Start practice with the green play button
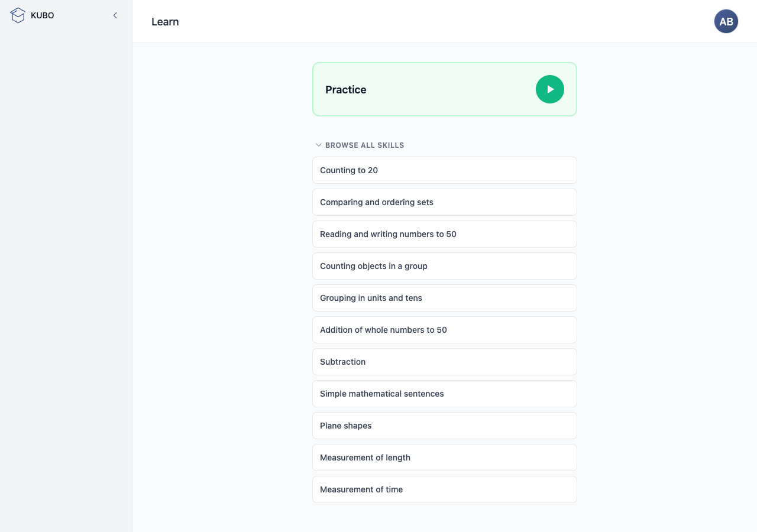Viewport: 757px width, 532px height. [550, 89]
